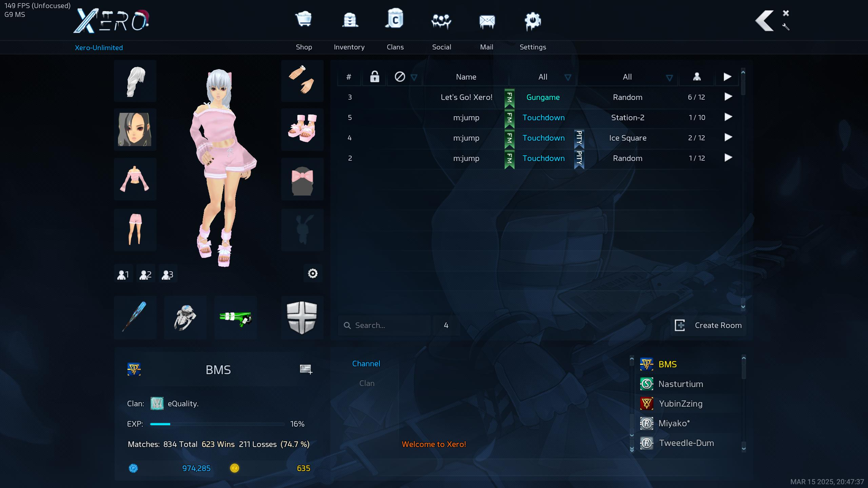Select the pink sandals shoe slot
This screenshot has width=868, height=488.
coord(302,129)
